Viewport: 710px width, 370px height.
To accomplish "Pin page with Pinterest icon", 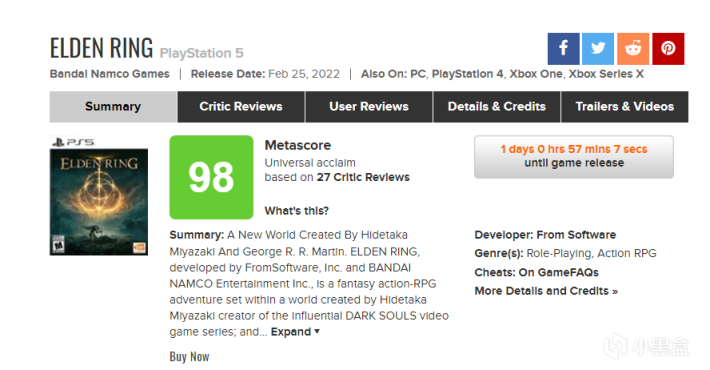I will click(x=668, y=48).
